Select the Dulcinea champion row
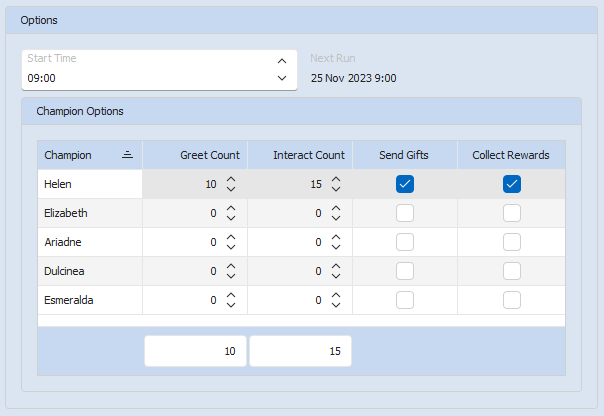 pyautogui.click(x=90, y=271)
